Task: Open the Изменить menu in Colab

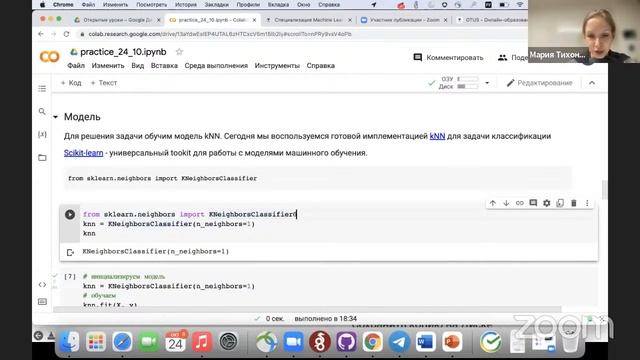Action: pos(108,66)
